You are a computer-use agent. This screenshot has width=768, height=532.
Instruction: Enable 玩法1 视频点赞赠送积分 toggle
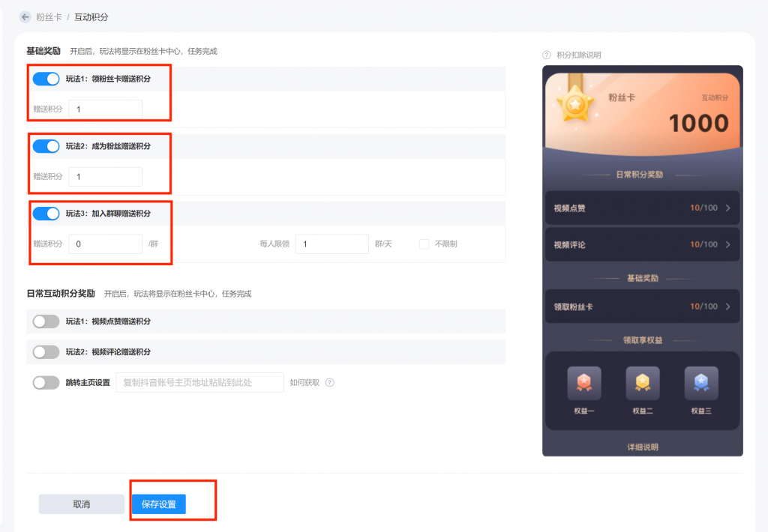click(x=46, y=321)
